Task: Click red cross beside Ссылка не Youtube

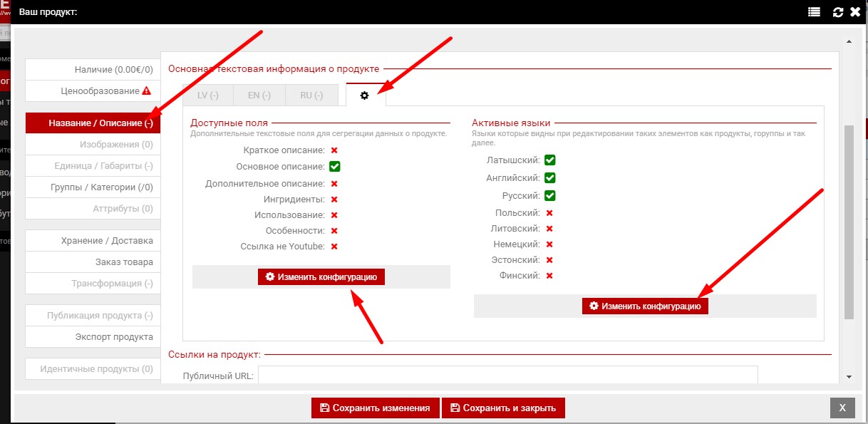Action: (334, 247)
